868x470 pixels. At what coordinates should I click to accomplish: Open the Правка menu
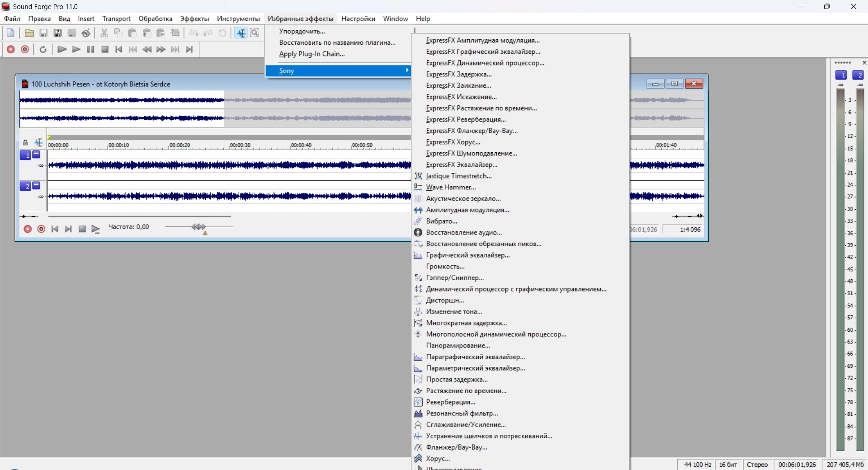point(39,19)
